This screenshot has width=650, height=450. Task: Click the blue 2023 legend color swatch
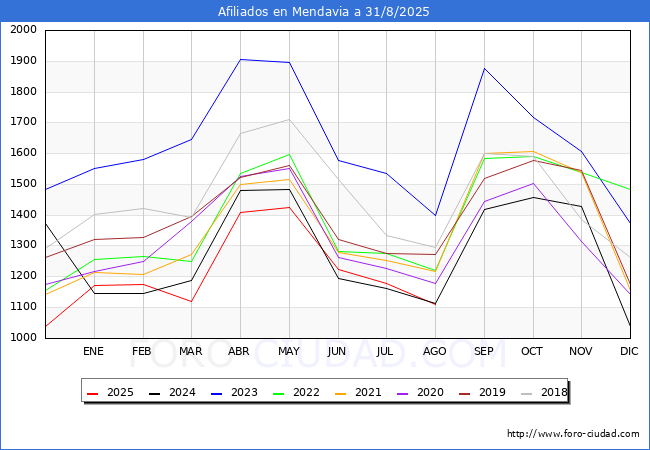216,393
